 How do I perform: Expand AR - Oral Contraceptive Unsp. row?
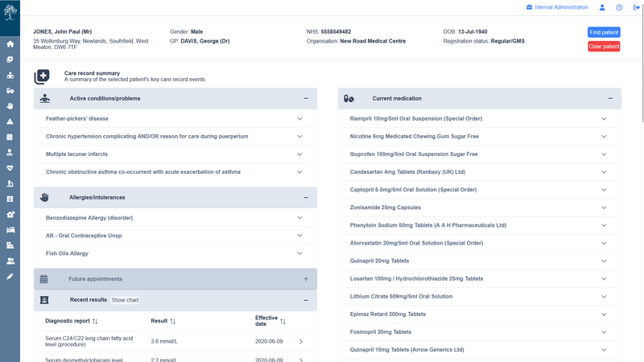point(299,236)
